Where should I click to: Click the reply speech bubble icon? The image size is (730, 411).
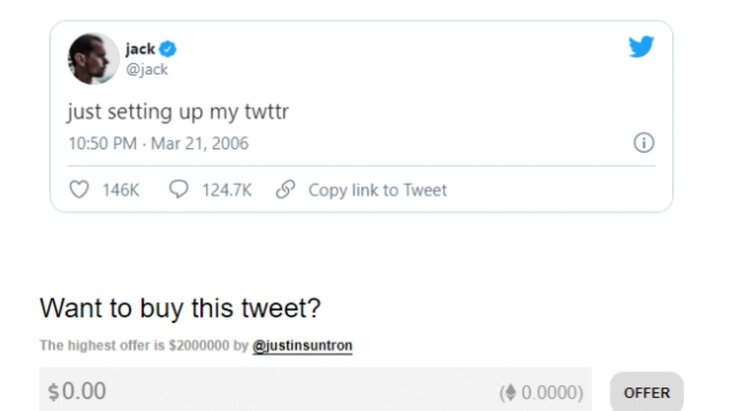pos(180,190)
